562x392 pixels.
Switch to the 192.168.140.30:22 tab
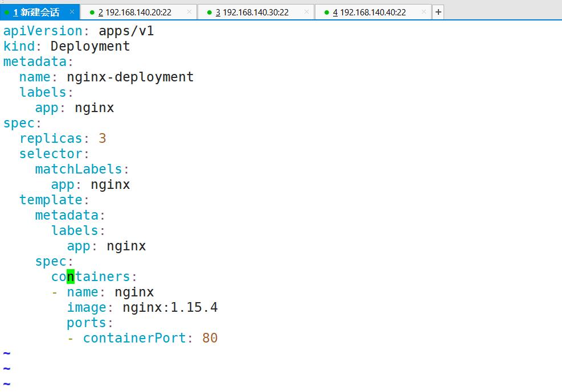coord(256,11)
